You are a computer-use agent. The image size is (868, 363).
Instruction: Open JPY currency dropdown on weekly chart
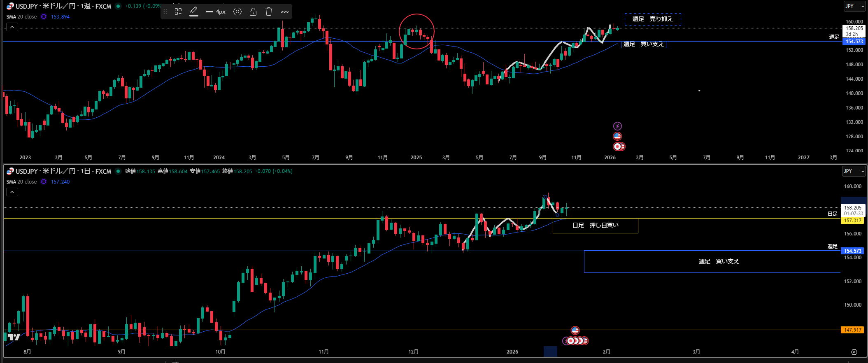[x=854, y=6]
